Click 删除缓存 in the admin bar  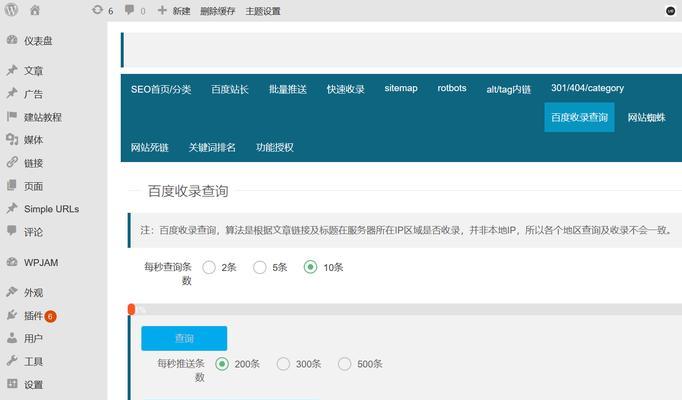[217, 11]
